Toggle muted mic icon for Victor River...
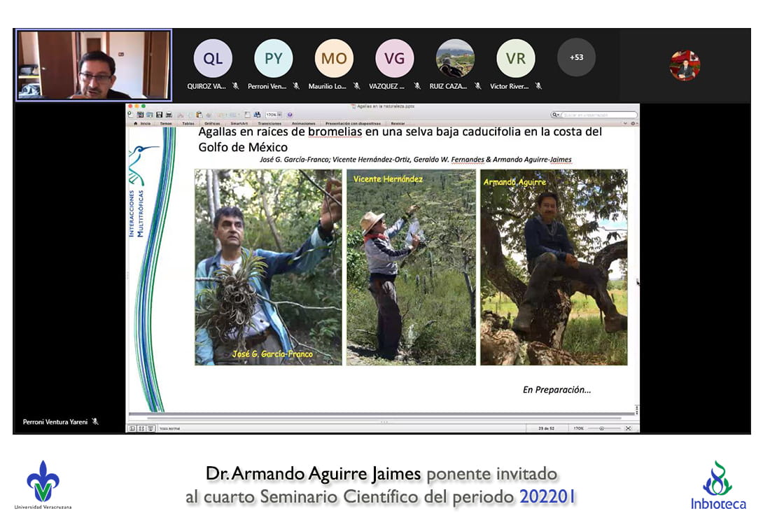 tap(538, 86)
